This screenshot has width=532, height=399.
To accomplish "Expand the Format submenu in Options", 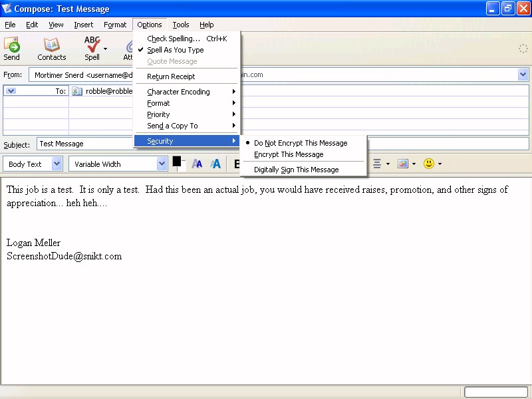I will point(188,103).
